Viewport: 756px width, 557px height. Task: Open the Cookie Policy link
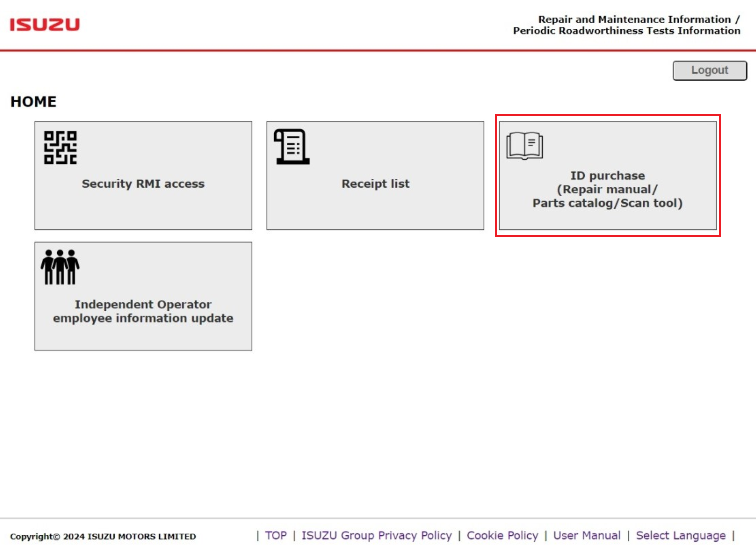click(502, 535)
